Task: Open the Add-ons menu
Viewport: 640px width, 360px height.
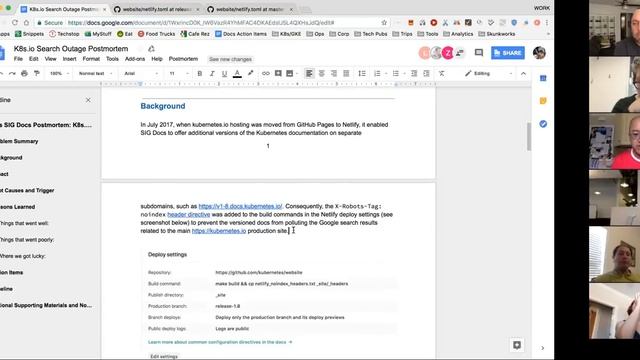Action: 135,59
